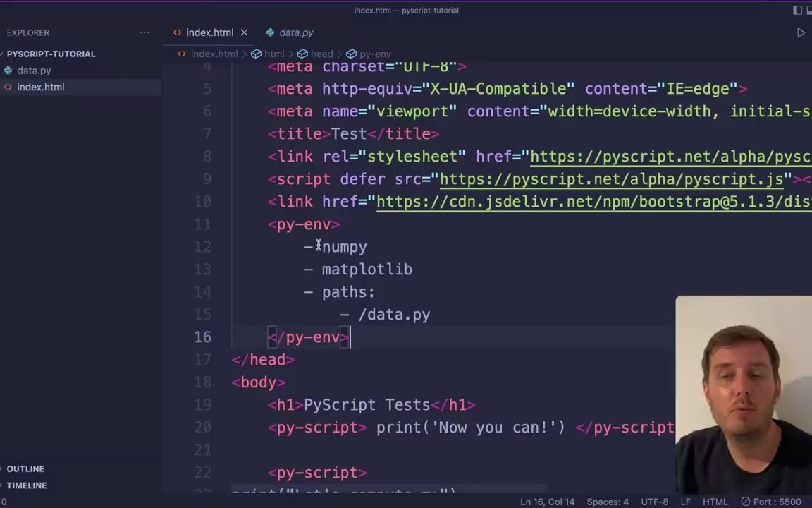Click Ln 16, Col 14 to open go-to-line
Screen dimensions: 812x508
548,502
